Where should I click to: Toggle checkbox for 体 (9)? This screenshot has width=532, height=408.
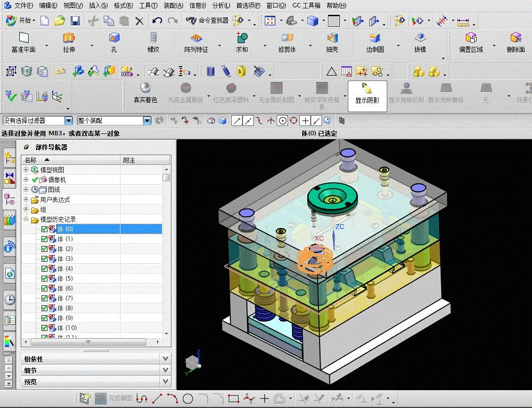tap(44, 318)
